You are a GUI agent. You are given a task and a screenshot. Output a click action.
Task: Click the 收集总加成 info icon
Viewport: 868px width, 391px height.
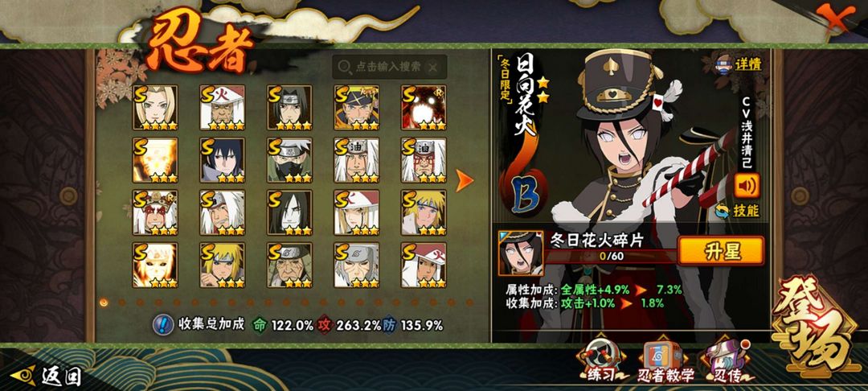click(x=162, y=325)
